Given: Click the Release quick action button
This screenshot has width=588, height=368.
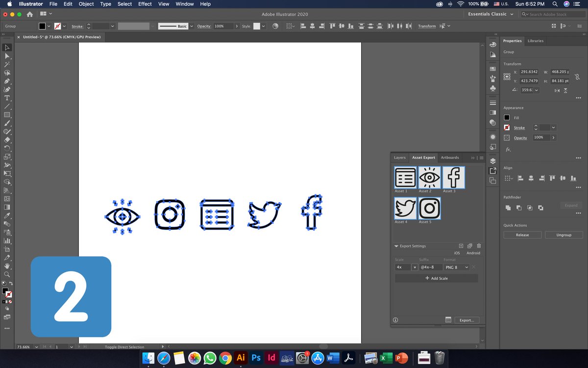Looking at the screenshot, I should tap(522, 235).
